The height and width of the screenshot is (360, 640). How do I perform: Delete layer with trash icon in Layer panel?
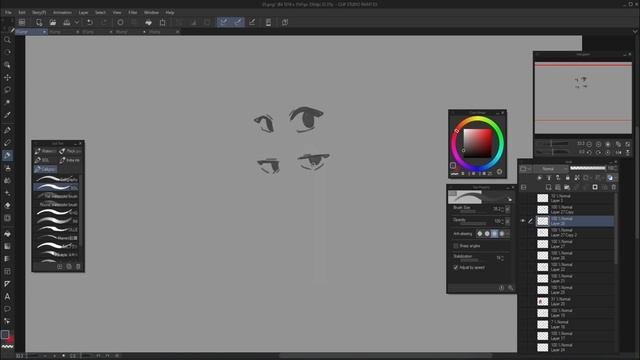click(613, 187)
